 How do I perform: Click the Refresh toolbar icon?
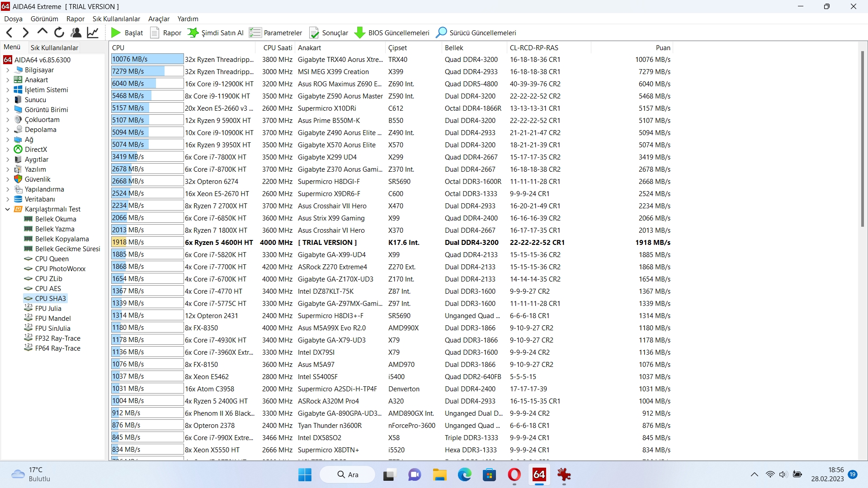coord(59,33)
